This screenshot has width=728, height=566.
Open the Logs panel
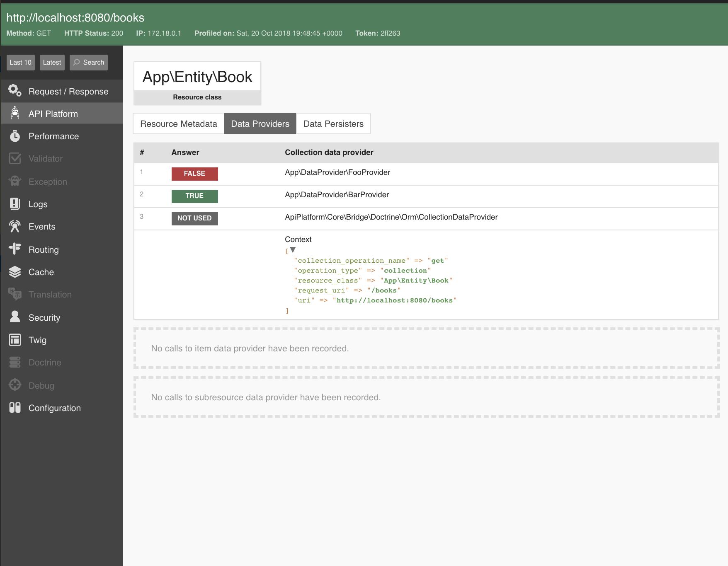(x=62, y=204)
